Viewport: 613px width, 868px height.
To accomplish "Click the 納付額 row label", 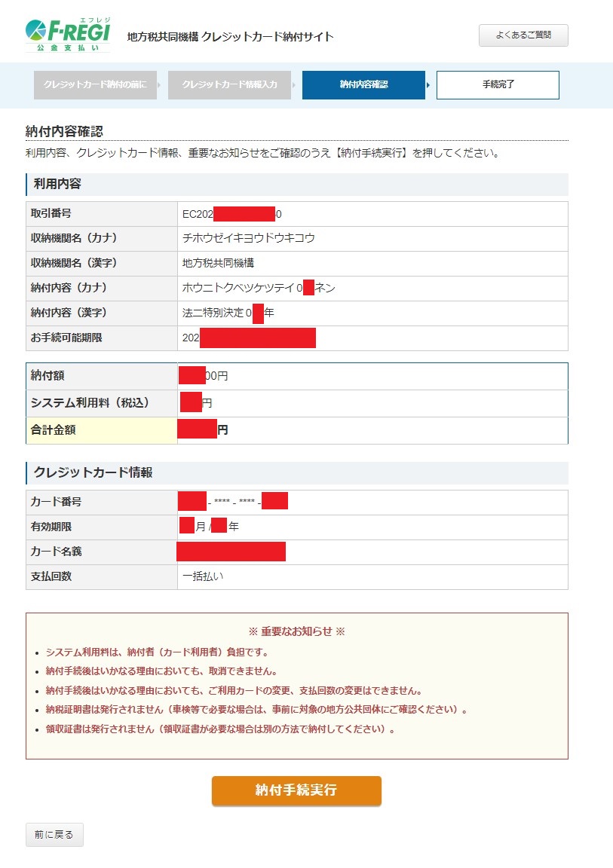I will [x=48, y=376].
